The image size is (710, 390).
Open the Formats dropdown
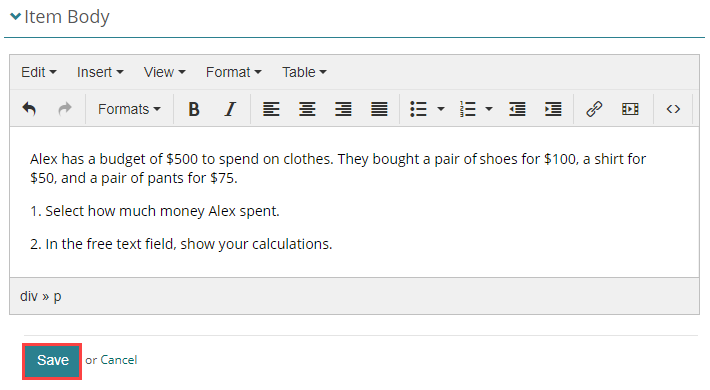(129, 109)
